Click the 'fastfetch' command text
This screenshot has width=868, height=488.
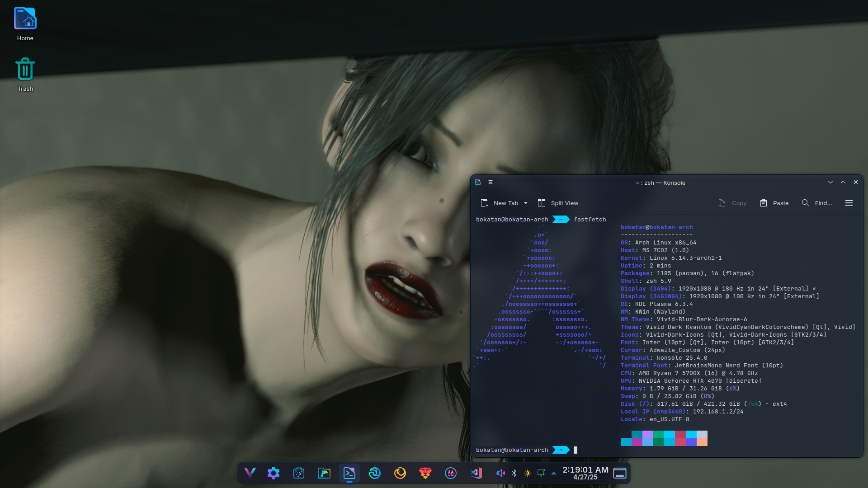point(590,220)
